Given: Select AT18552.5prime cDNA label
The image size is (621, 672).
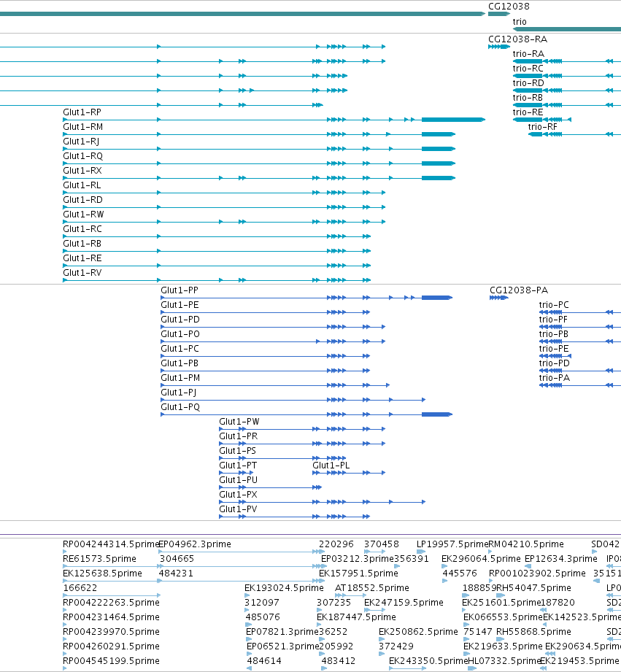Looking at the screenshot, I should coord(372,587).
